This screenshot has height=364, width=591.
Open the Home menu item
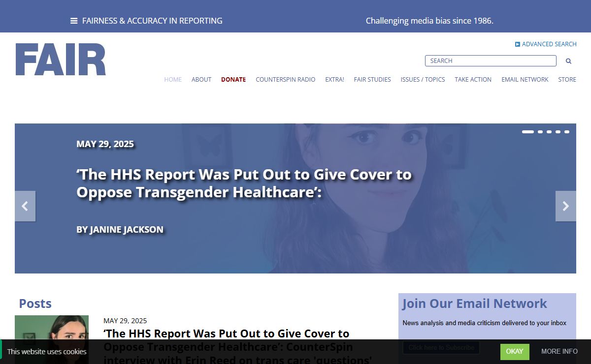(x=173, y=79)
